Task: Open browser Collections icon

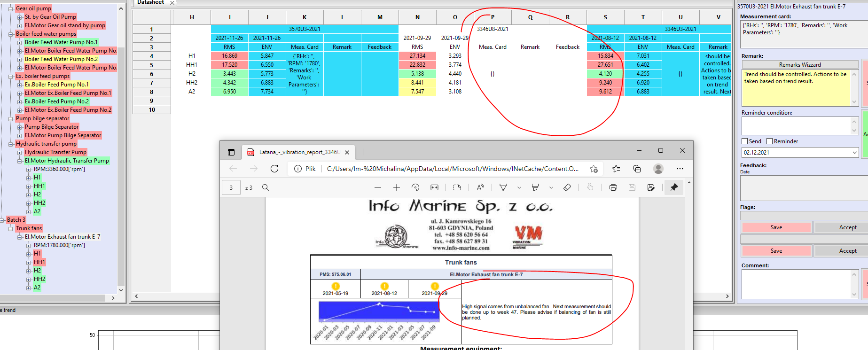Action: pyautogui.click(x=637, y=169)
